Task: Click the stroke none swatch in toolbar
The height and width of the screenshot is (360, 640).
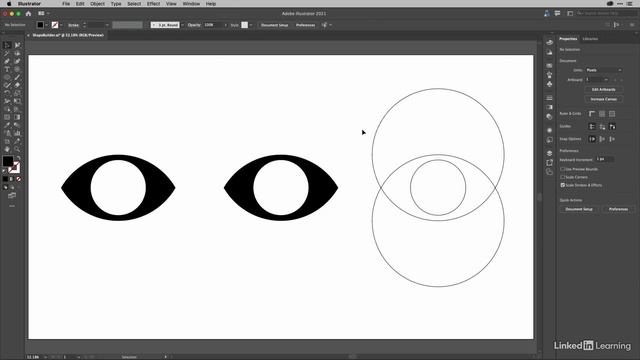Action: tap(14, 168)
